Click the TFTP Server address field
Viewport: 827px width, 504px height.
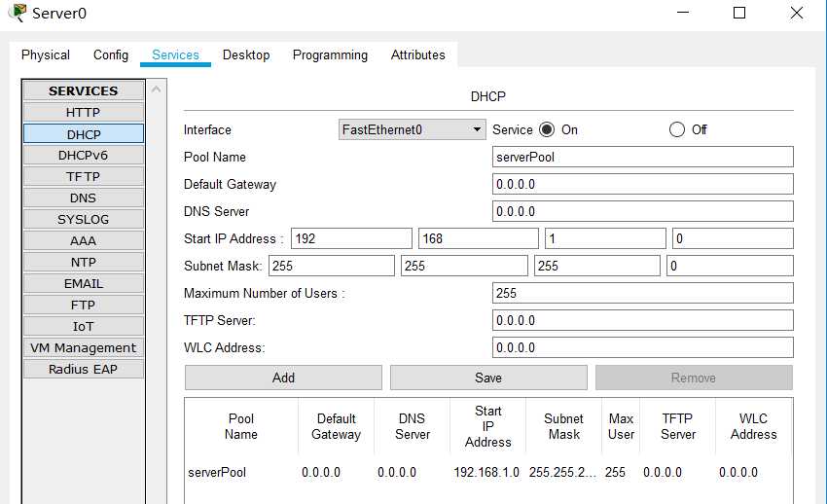(x=642, y=320)
